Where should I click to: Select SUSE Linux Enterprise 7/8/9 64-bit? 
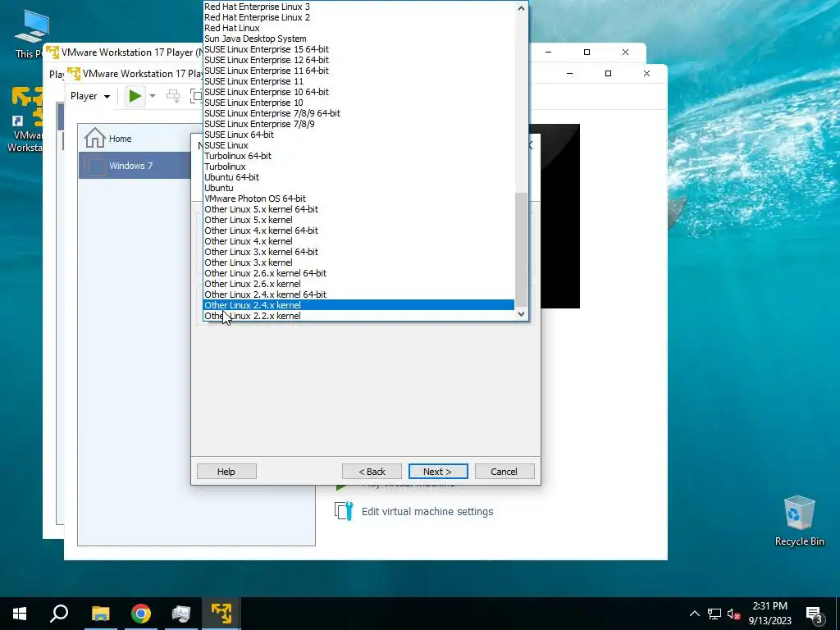point(359,113)
